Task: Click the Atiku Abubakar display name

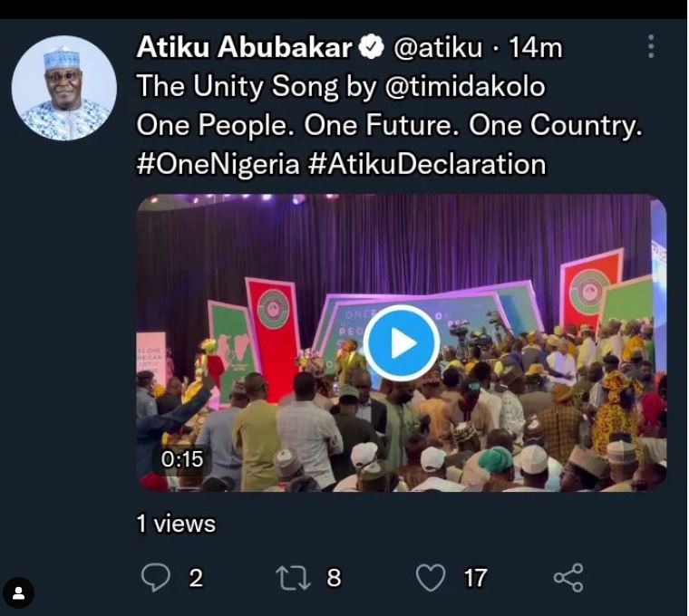Action: pyautogui.click(x=246, y=47)
